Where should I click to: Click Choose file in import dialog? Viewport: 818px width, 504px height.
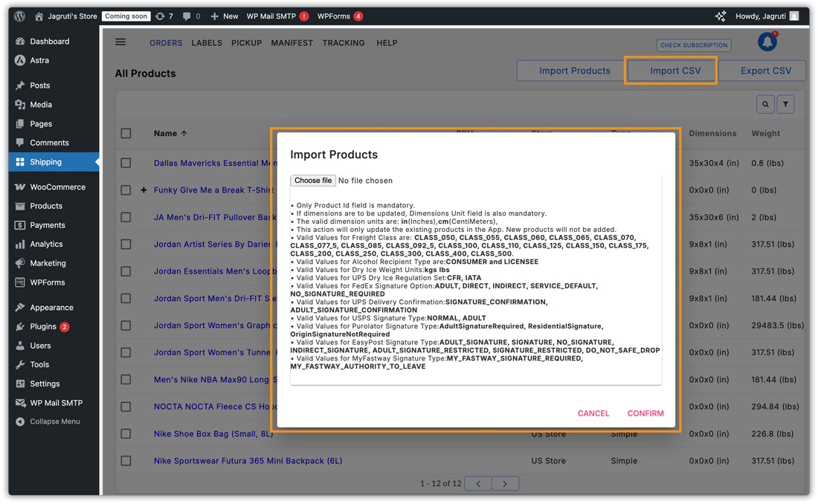click(x=312, y=181)
